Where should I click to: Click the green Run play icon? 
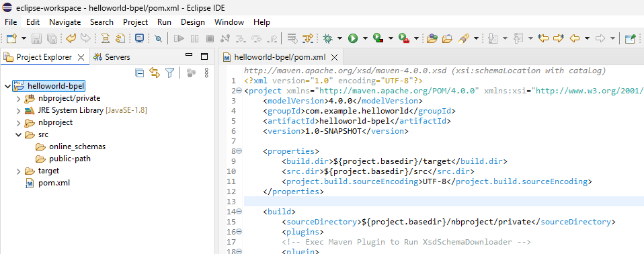(353, 38)
